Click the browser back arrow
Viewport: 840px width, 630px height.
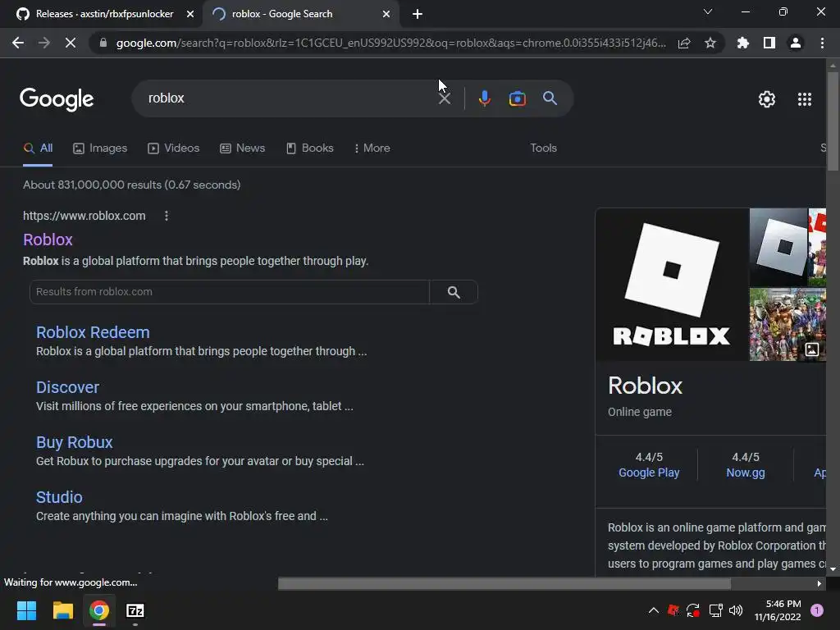point(18,43)
